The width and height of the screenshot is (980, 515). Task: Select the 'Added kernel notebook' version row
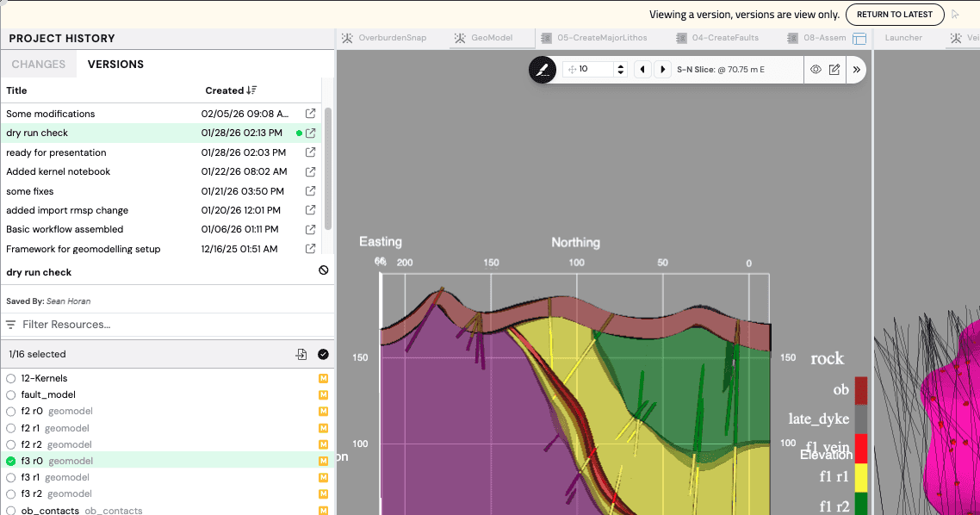161,171
